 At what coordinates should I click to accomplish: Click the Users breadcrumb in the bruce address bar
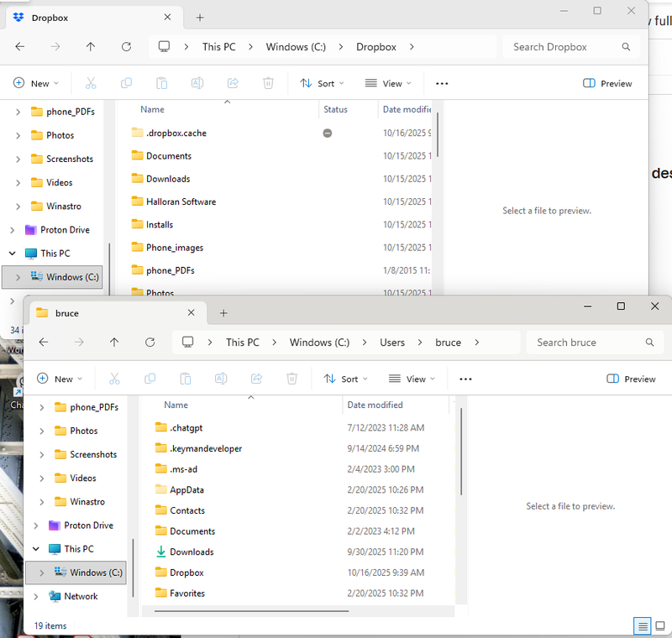391,343
